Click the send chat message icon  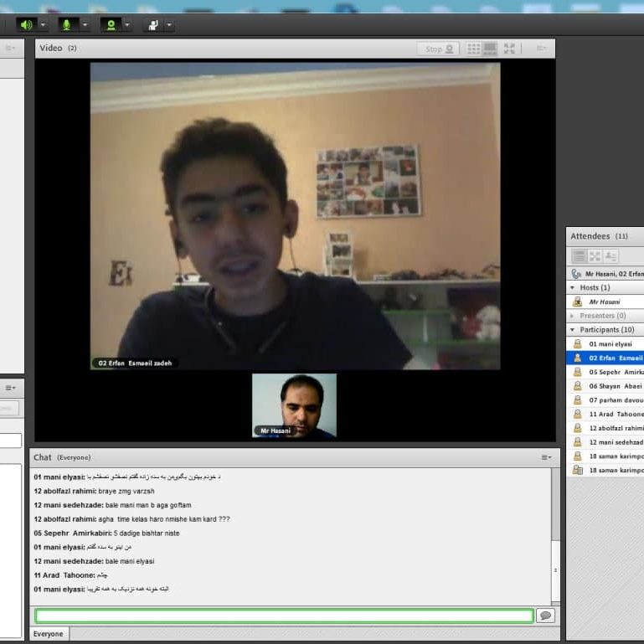click(x=545, y=616)
